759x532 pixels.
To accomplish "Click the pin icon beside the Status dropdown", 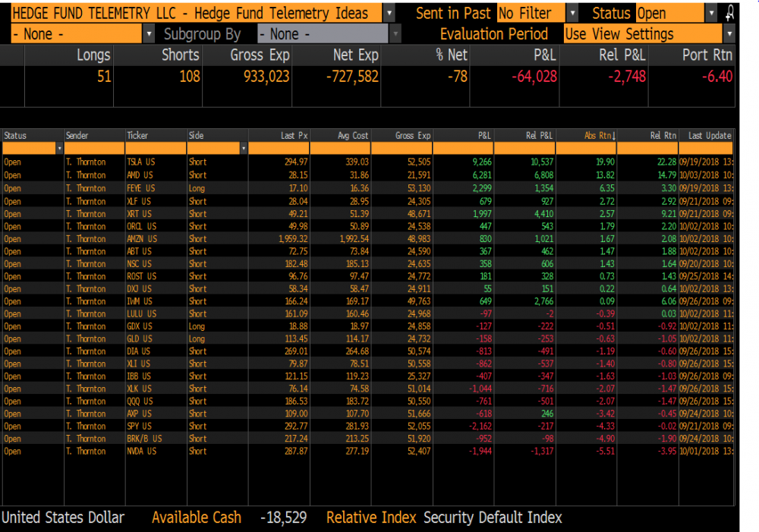I will pos(729,13).
